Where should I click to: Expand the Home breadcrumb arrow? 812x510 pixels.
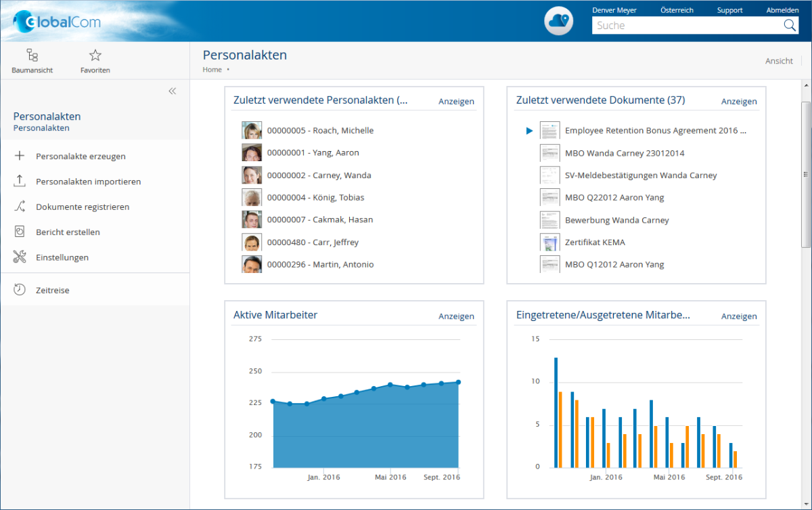coord(228,70)
